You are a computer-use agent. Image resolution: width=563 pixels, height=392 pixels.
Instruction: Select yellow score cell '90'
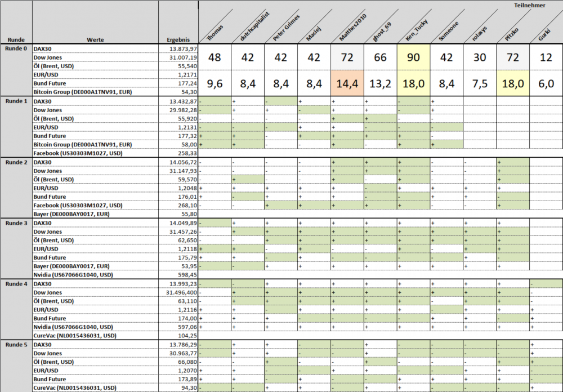[x=413, y=57]
